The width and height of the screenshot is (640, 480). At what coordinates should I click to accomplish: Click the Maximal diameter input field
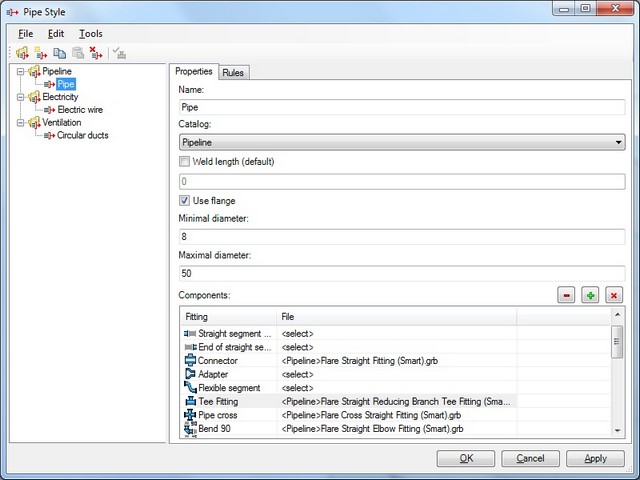coord(400,273)
